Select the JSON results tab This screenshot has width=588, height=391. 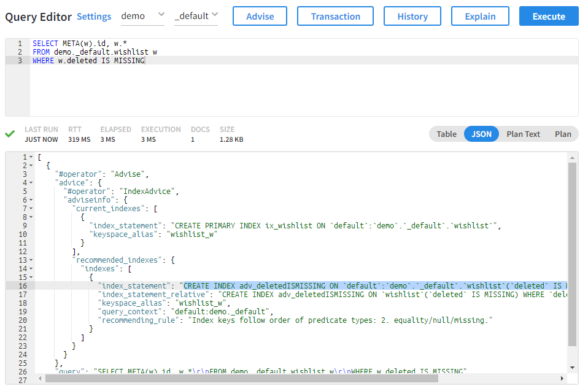tap(481, 134)
